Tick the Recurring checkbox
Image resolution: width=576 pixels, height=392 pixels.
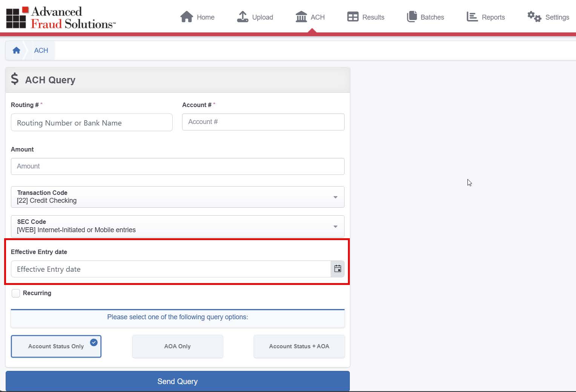[x=16, y=293]
